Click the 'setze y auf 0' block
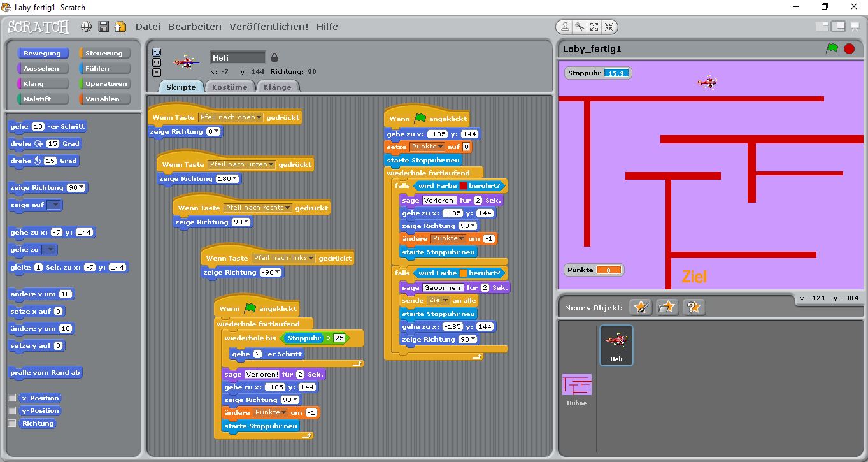The image size is (868, 462). (37, 346)
